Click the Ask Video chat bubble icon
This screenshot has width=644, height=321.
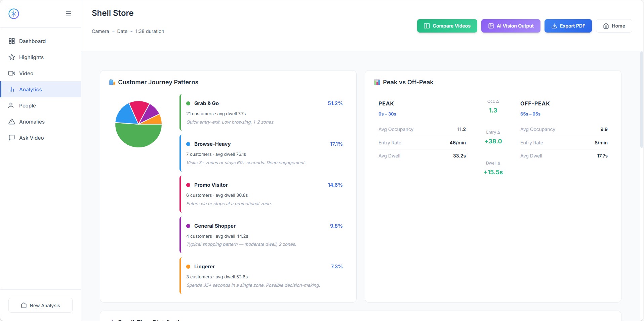click(x=12, y=138)
